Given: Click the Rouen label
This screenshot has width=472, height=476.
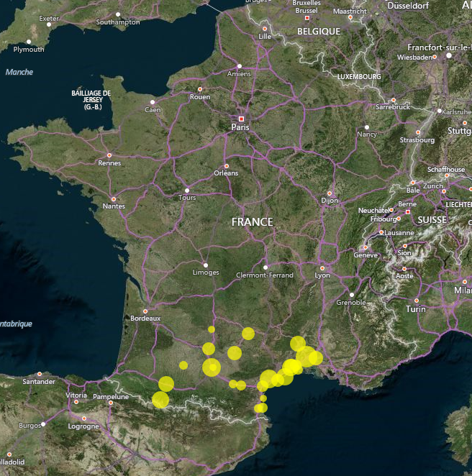Looking at the screenshot, I should coord(200,97).
